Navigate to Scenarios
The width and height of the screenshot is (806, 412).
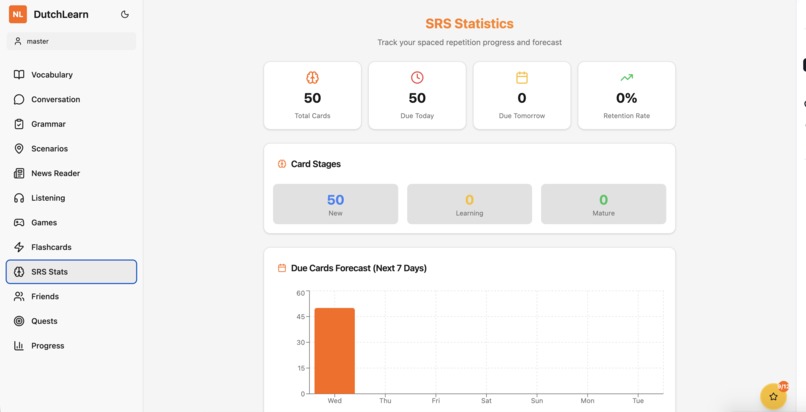[71, 148]
